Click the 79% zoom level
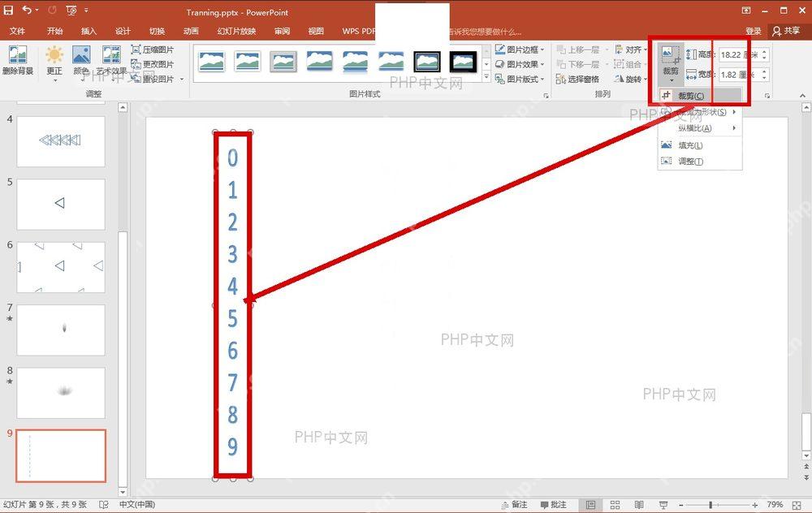The height and width of the screenshot is (513, 812). click(775, 505)
